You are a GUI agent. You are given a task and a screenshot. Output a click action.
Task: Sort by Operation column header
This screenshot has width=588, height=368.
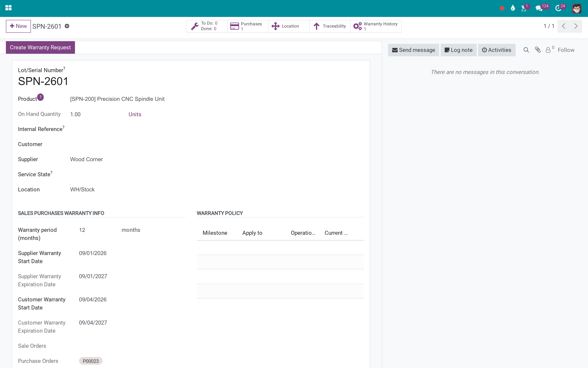click(303, 233)
